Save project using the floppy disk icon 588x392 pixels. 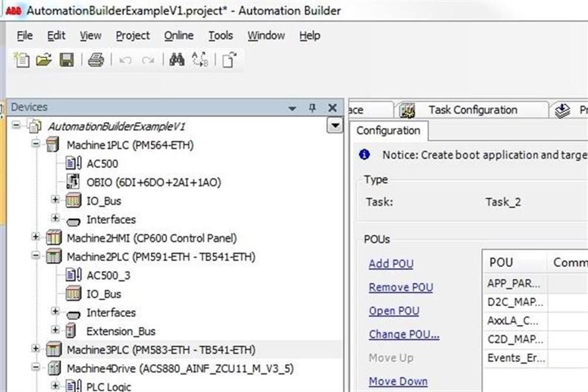point(67,60)
